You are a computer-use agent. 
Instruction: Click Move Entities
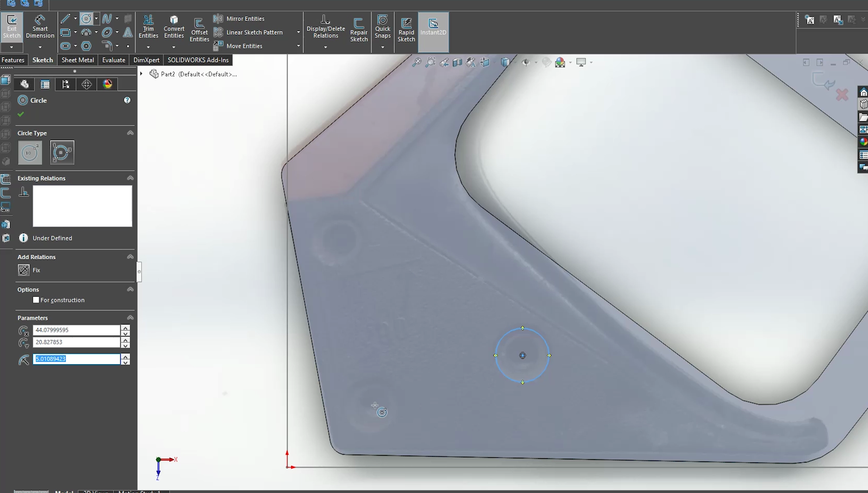click(238, 46)
